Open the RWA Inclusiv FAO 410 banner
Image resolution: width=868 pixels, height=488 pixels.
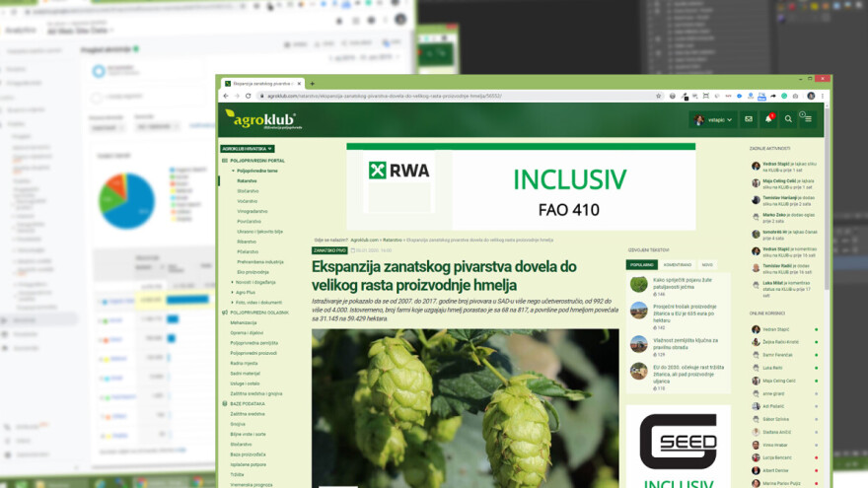[x=521, y=187]
